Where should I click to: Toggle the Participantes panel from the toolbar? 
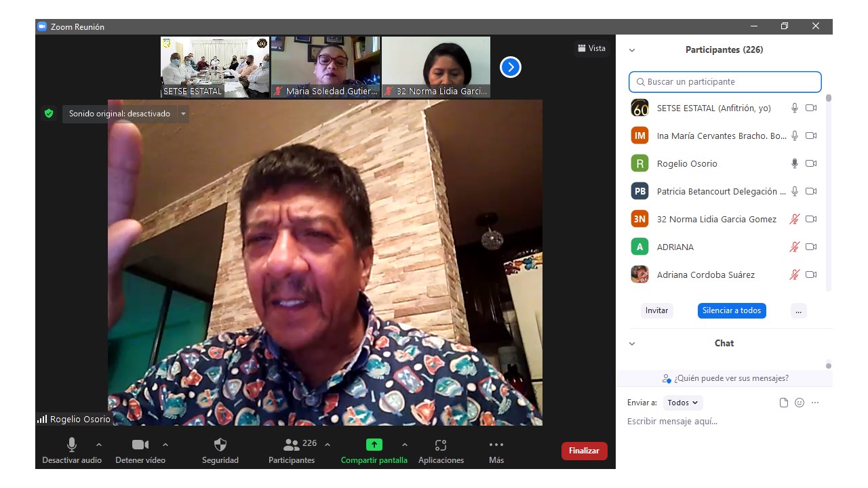[292, 451]
